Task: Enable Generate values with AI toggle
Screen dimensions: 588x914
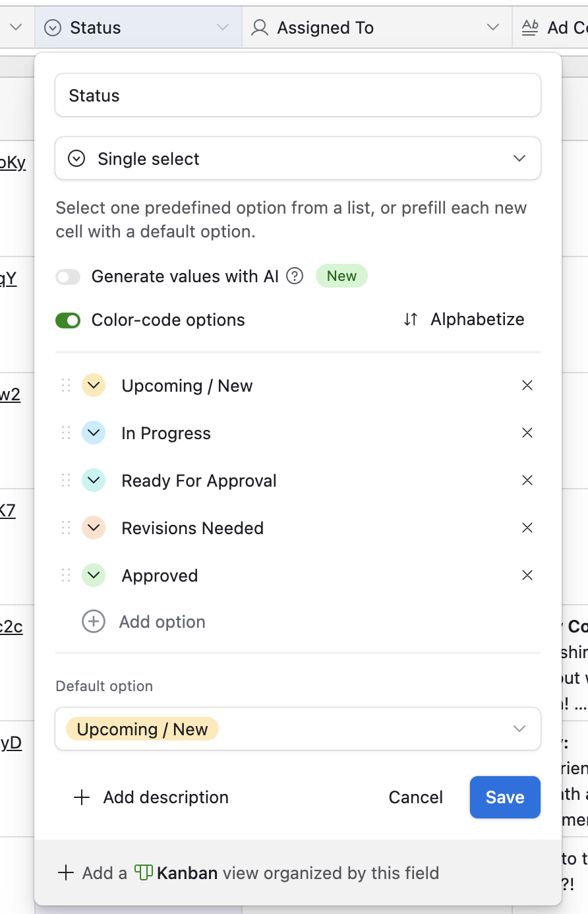Action: click(x=68, y=277)
